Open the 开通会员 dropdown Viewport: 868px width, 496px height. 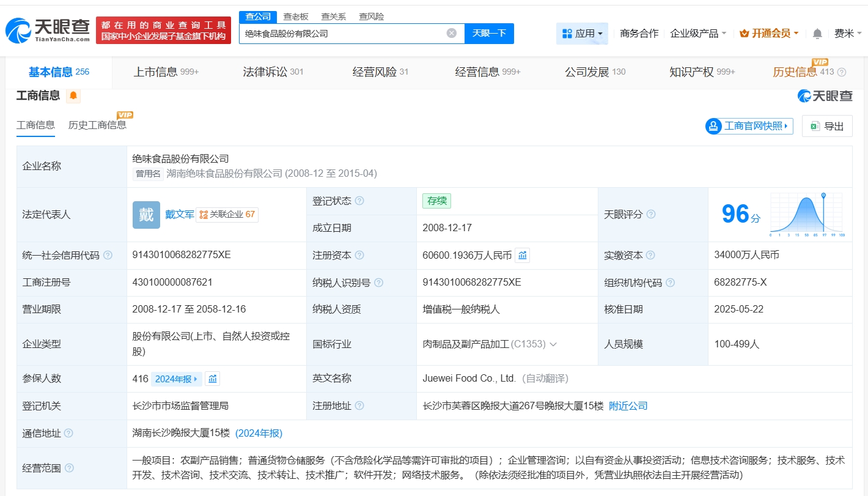point(769,34)
